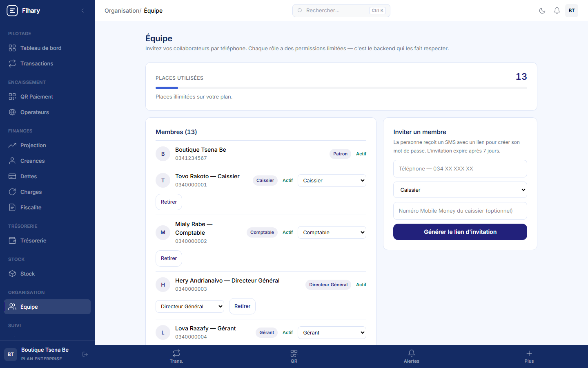Click the logout icon beside Boutique Tsena Be
The height and width of the screenshot is (368, 588).
[85, 354]
